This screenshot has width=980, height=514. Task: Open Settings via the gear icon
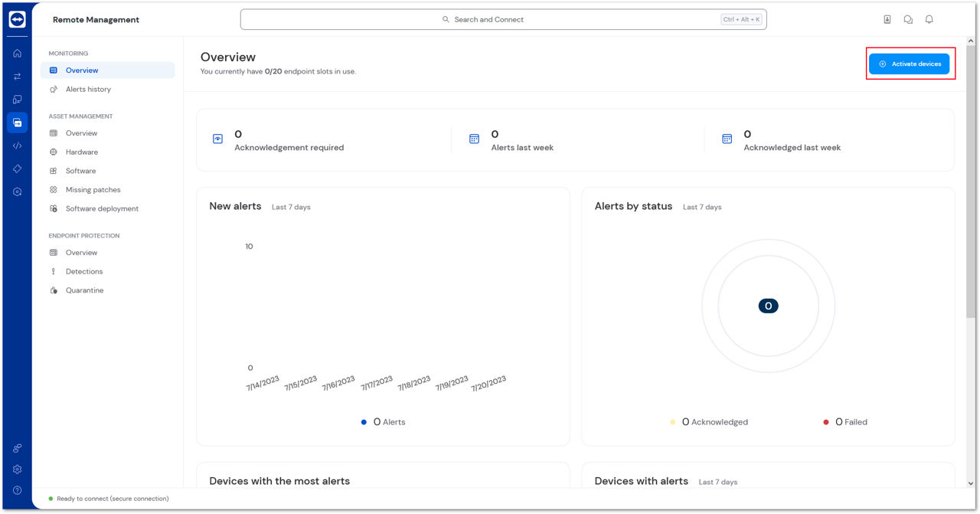tap(17, 470)
